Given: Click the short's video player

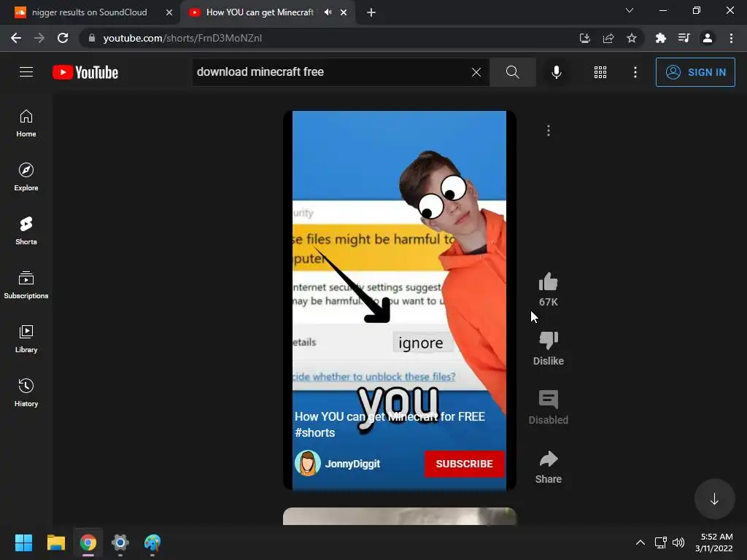Looking at the screenshot, I should 399,300.
